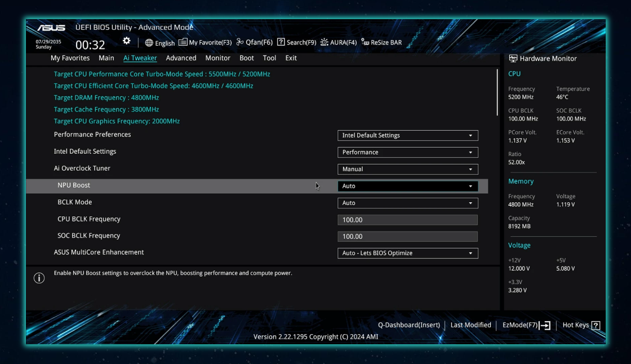Click the ASUS logo
The image size is (631, 364).
pos(51,28)
